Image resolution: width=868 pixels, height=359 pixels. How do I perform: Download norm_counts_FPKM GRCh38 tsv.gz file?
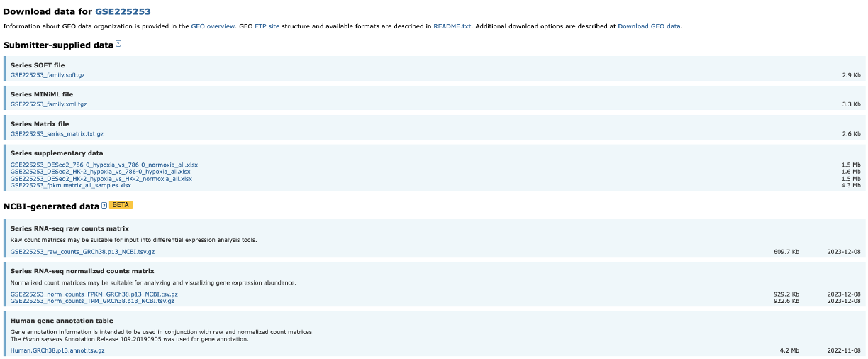[94, 294]
